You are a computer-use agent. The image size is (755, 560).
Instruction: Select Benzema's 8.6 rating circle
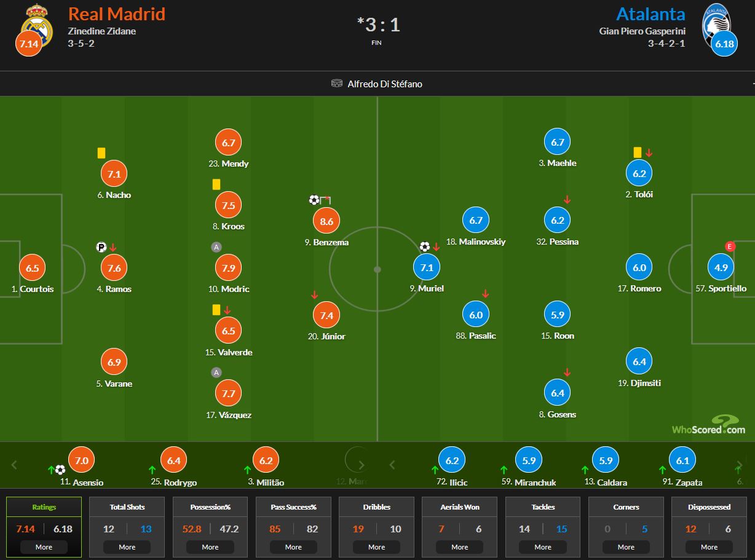(326, 221)
